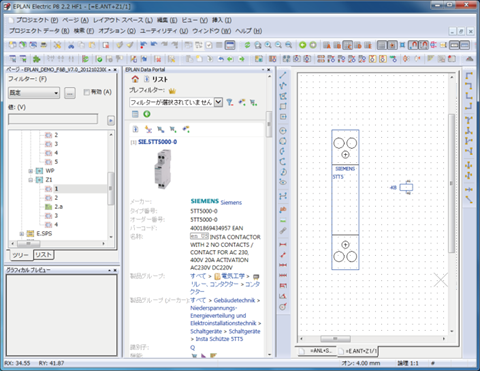Open the プロジェクト (P) menu
Viewport: 480px width, 371px height.
pos(37,20)
